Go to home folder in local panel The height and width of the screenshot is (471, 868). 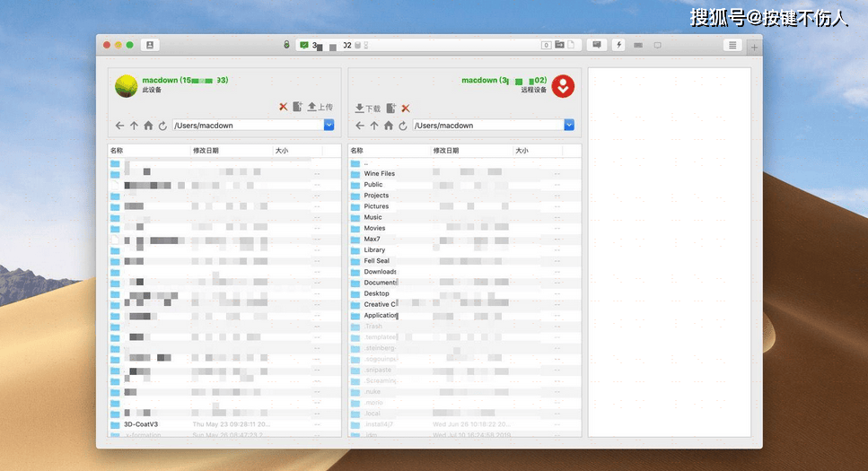(148, 126)
